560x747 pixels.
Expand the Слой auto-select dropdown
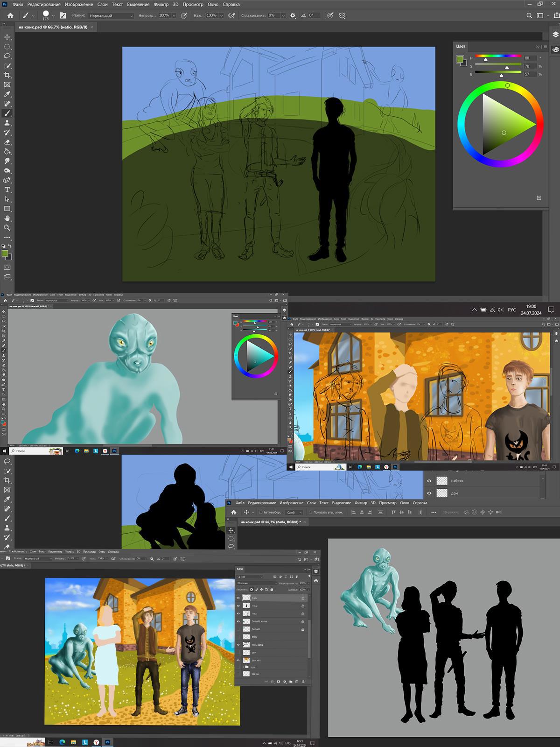coord(294,512)
